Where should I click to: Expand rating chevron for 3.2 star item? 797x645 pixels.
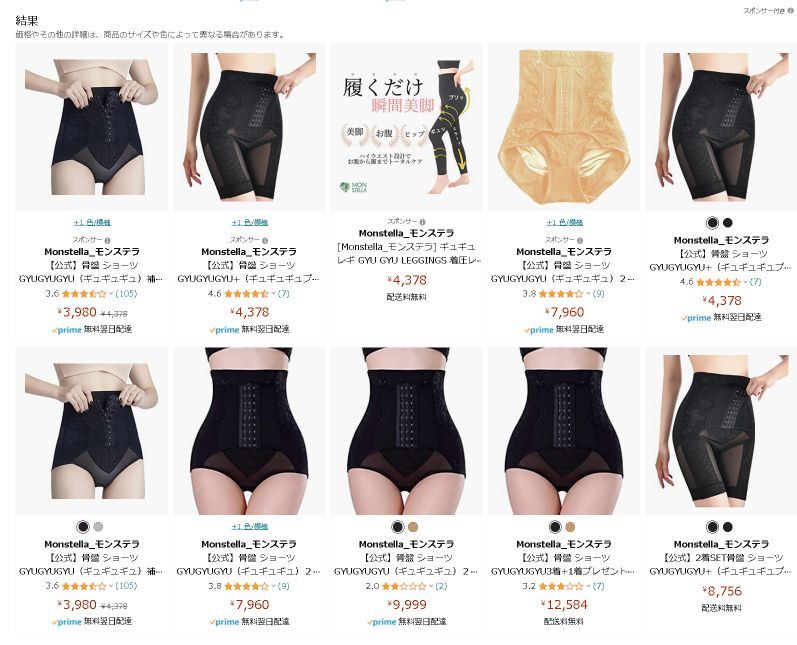[588, 586]
